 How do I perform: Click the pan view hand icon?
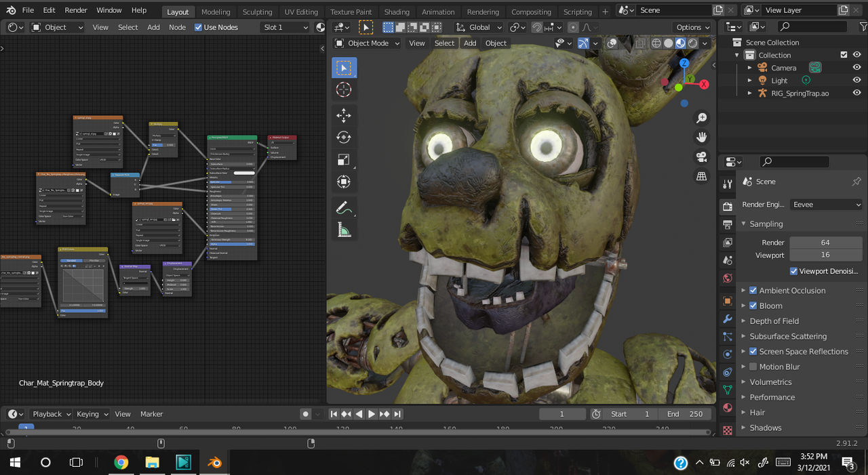coord(702,138)
